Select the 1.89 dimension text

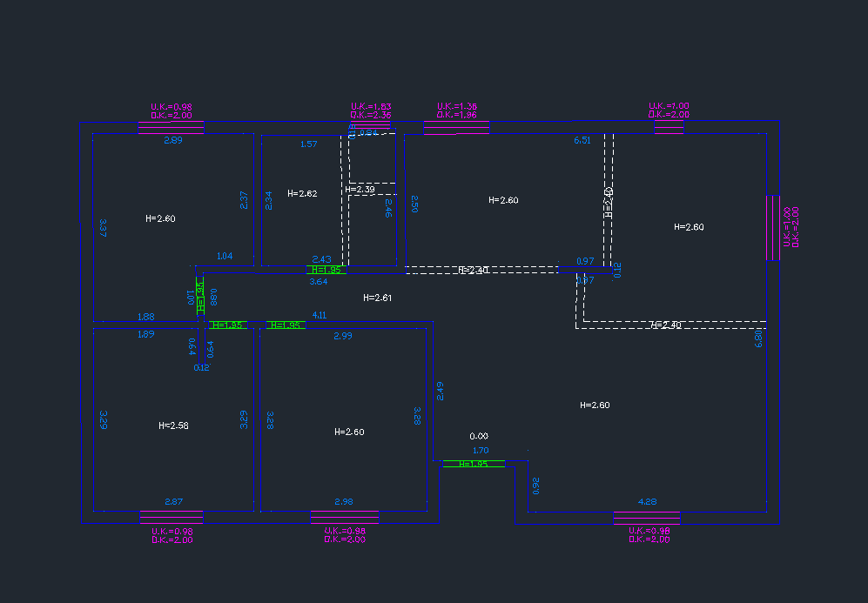pos(145,333)
